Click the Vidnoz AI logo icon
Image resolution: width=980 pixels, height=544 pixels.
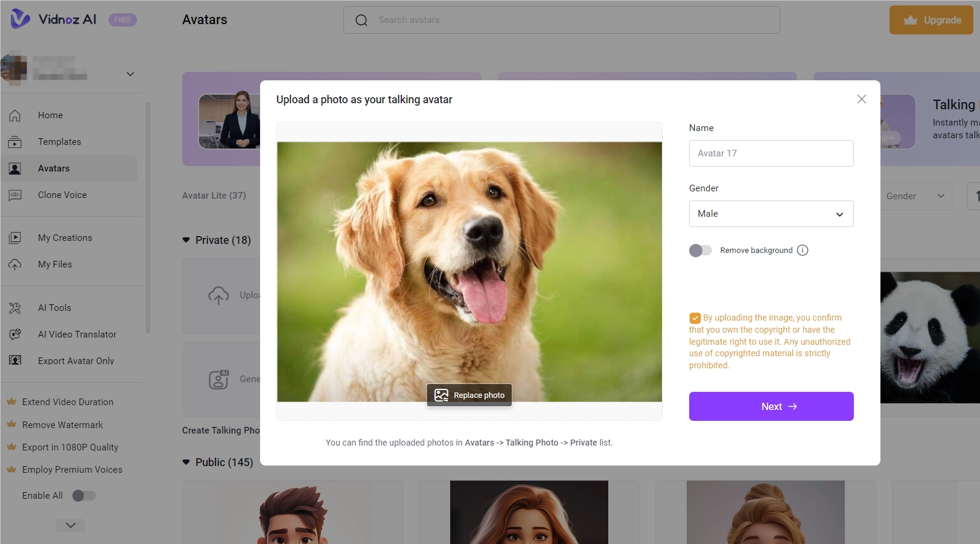coord(21,19)
